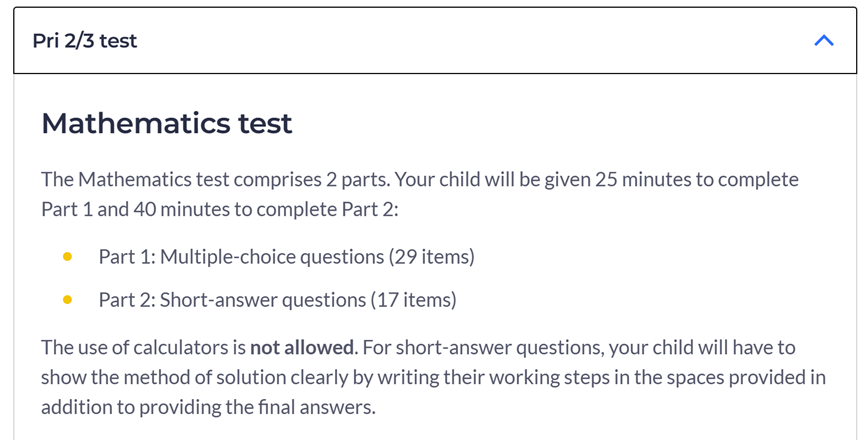Select the 'Mathematics test' heading
This screenshot has height=440, width=865.
click(x=167, y=123)
